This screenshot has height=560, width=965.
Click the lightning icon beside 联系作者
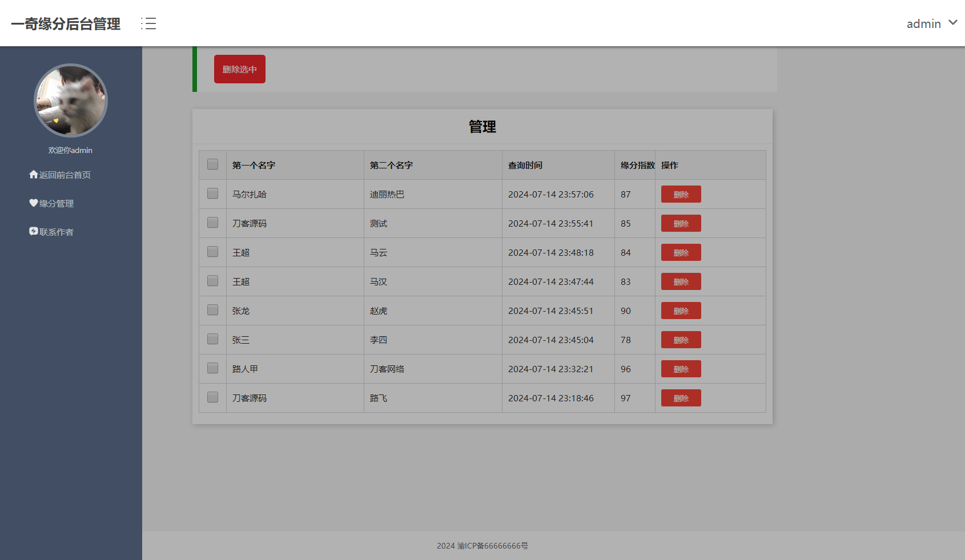tap(33, 231)
